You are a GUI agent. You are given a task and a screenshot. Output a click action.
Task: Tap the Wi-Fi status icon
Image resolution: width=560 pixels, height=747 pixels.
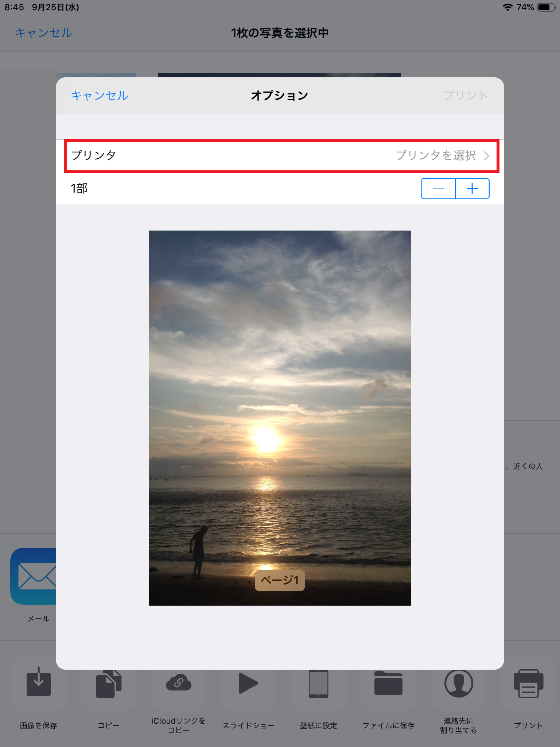click(507, 7)
